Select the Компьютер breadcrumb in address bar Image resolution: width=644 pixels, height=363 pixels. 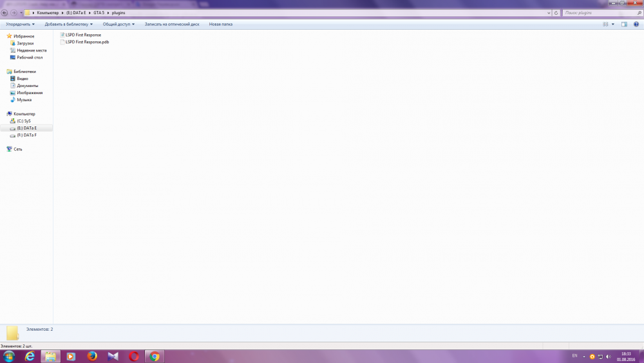pyautogui.click(x=48, y=13)
